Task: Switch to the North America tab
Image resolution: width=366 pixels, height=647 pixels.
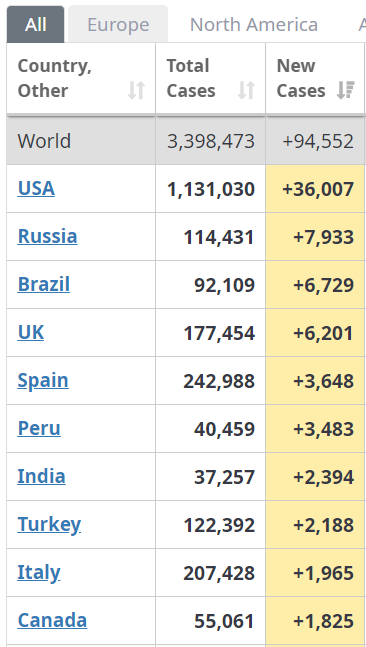Action: [x=254, y=24]
